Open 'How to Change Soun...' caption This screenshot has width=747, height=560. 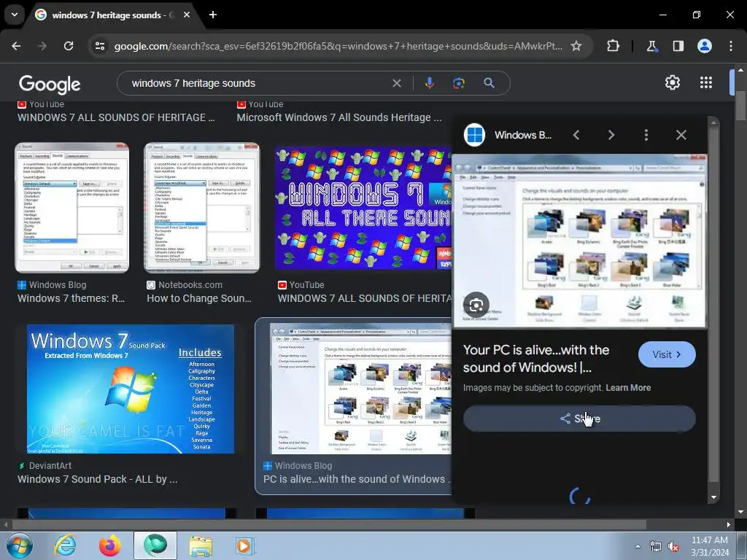tap(198, 298)
